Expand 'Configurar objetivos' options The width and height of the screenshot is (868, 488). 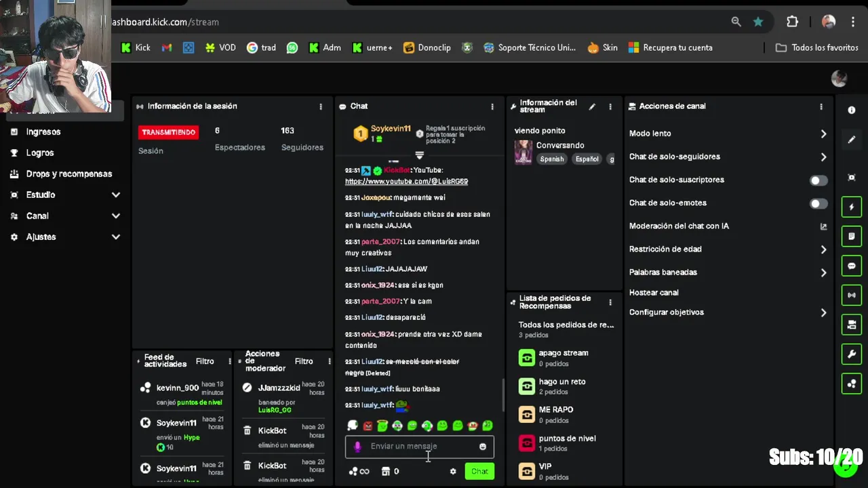point(823,312)
